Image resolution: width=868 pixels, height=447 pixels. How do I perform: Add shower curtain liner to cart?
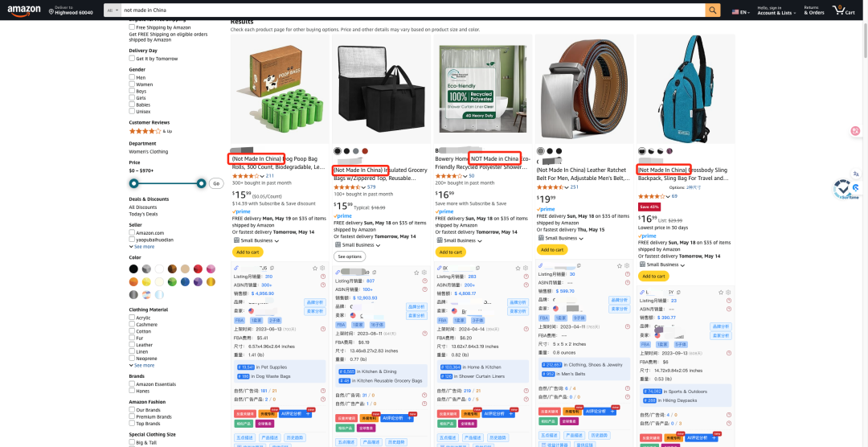pyautogui.click(x=451, y=252)
